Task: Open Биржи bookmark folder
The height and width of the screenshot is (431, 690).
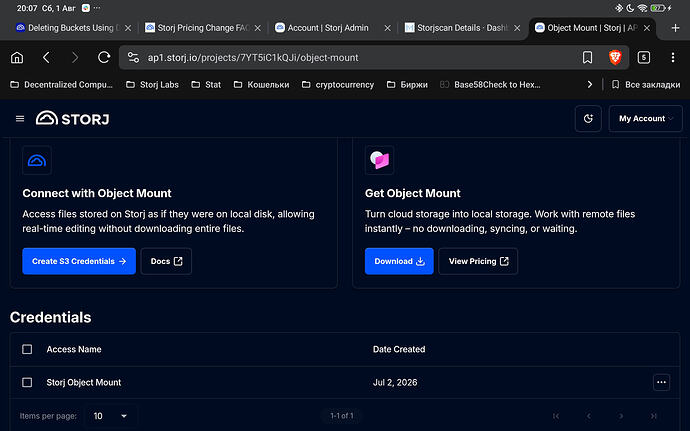Action: pos(407,85)
